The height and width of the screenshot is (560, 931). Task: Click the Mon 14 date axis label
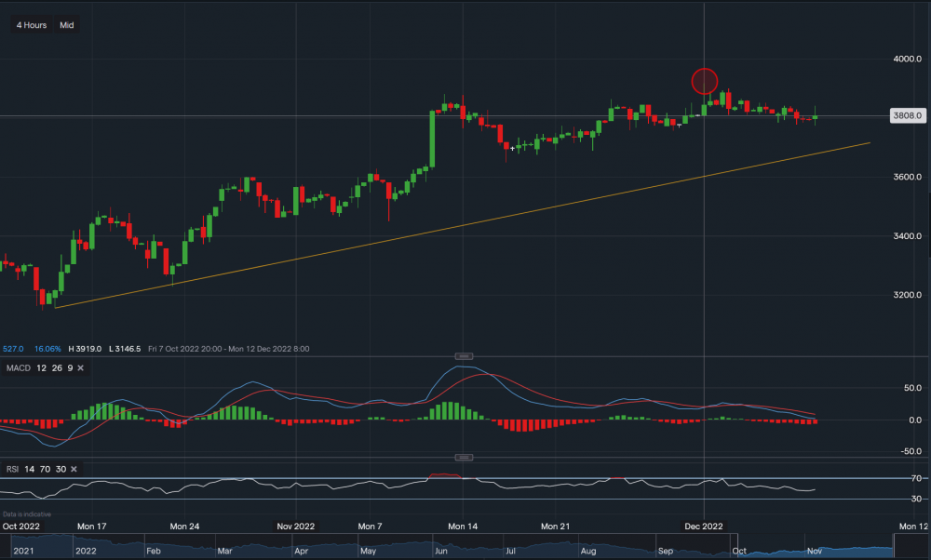(x=463, y=526)
